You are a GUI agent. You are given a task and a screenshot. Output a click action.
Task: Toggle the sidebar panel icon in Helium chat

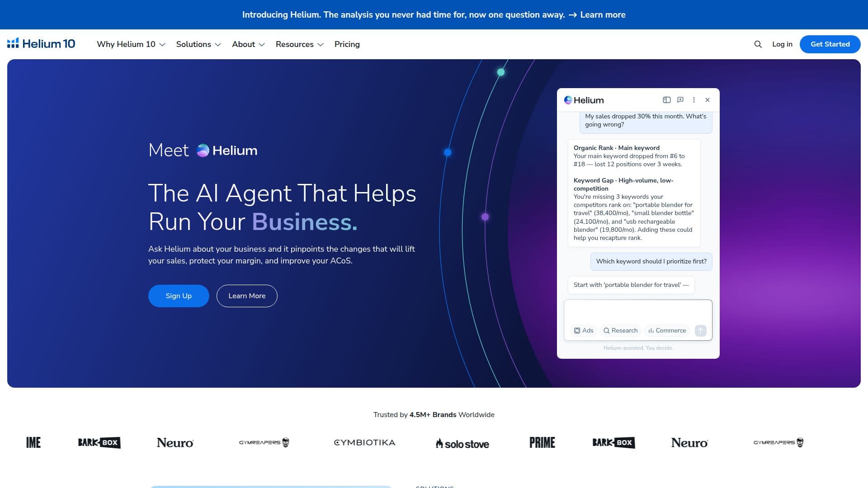coord(666,100)
